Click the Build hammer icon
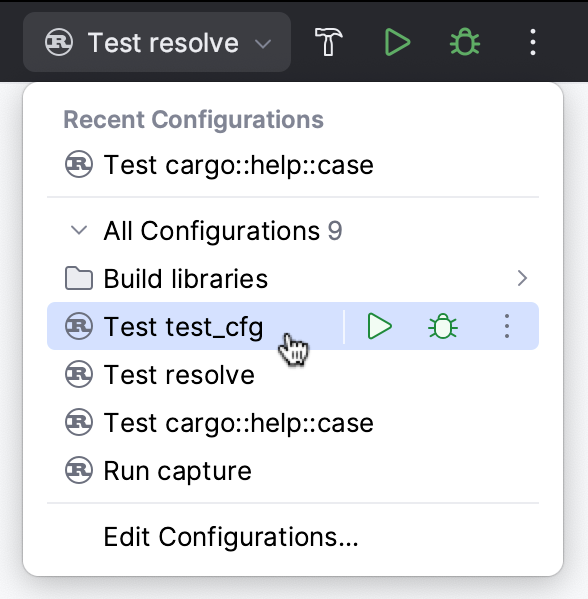Viewport: 588px width, 599px height. pyautogui.click(x=328, y=42)
